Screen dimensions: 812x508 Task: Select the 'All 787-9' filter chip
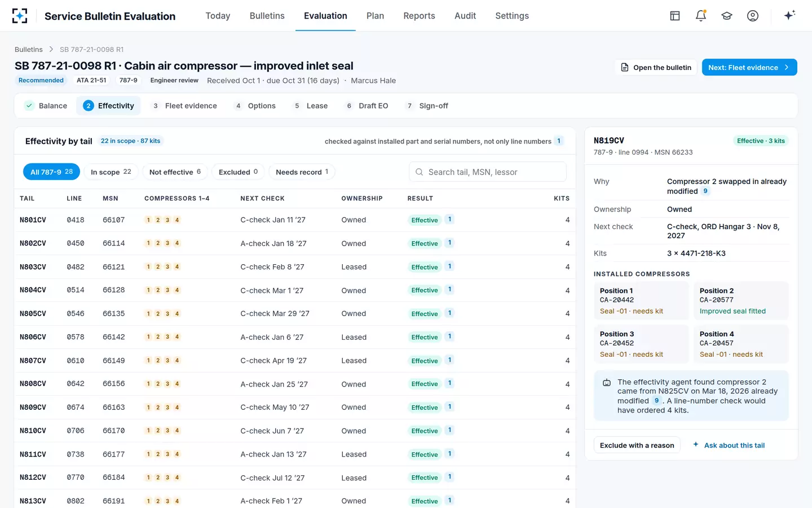[51, 172]
